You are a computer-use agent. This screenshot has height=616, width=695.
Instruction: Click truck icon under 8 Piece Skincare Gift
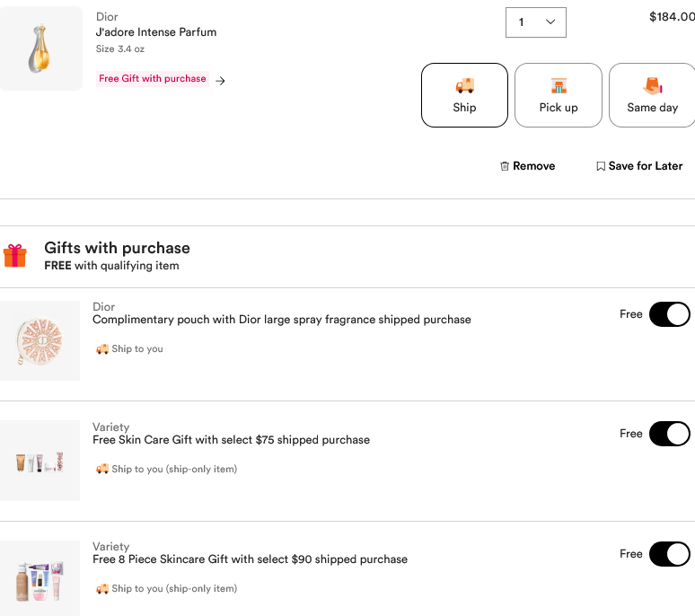click(102, 589)
